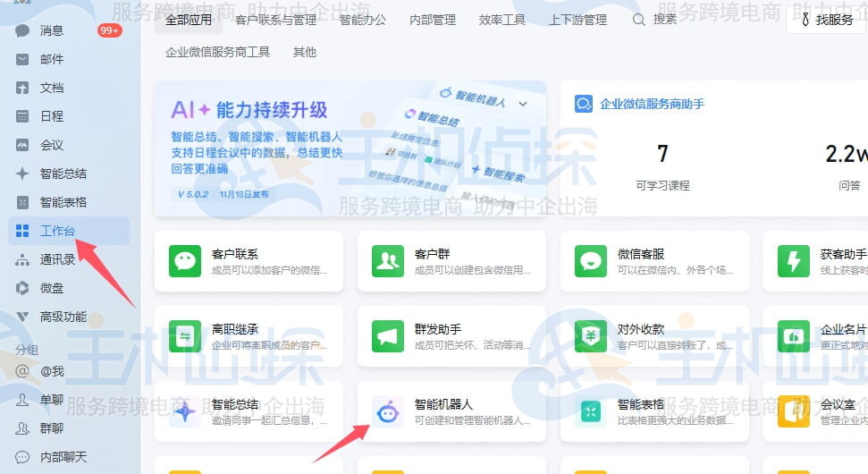Open the 通讯录 contacts icon
This screenshot has height=474, width=868.
[22, 259]
